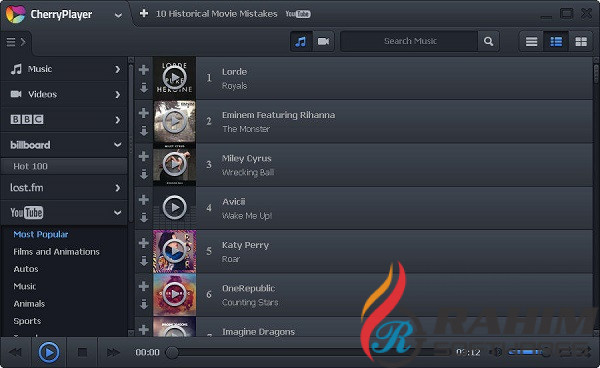Click the stop button

tap(82, 352)
